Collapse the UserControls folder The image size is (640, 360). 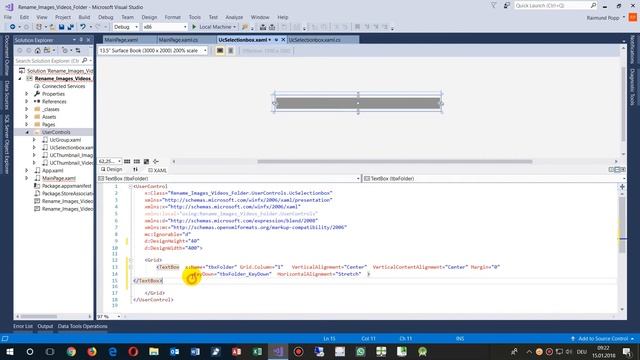click(27, 132)
